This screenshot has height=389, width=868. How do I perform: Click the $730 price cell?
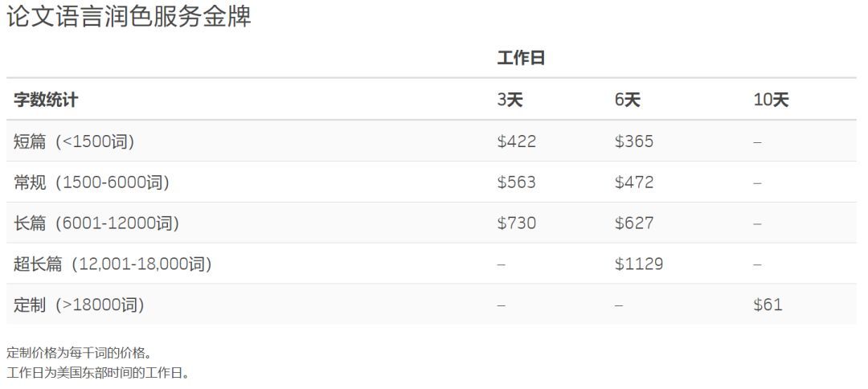point(517,223)
